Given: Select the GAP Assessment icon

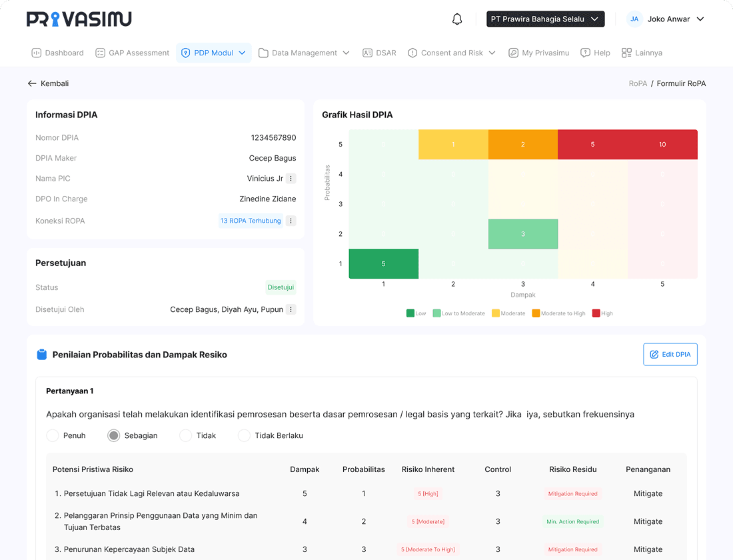Looking at the screenshot, I should click(101, 52).
